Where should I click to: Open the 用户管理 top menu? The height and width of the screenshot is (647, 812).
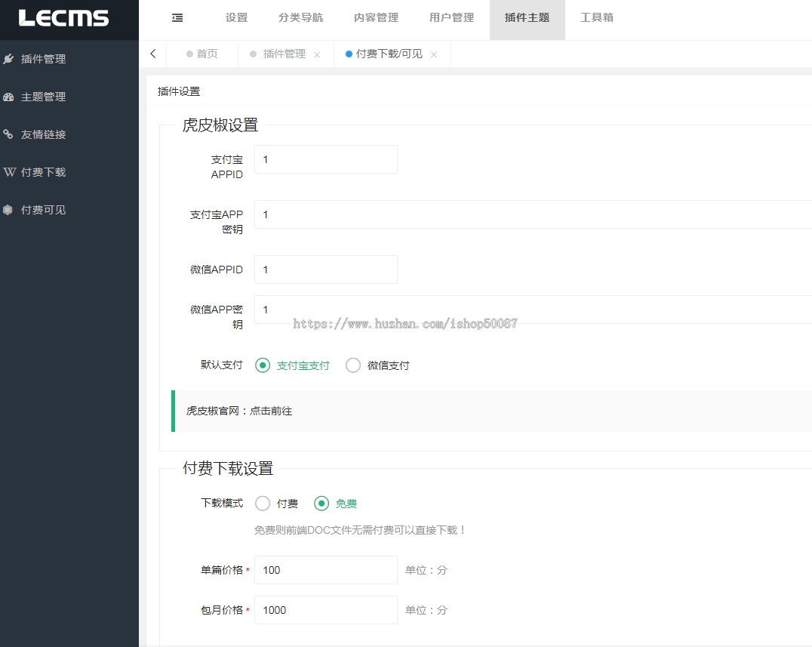(x=451, y=17)
